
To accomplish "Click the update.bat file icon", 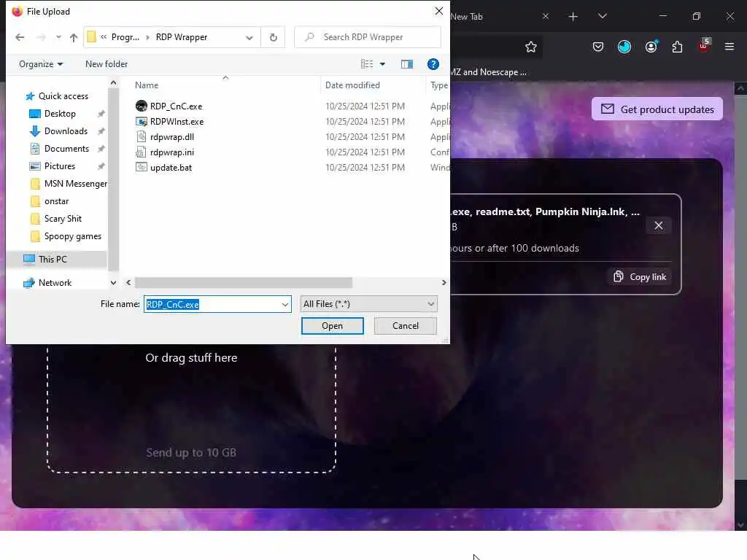I will pyautogui.click(x=141, y=167).
